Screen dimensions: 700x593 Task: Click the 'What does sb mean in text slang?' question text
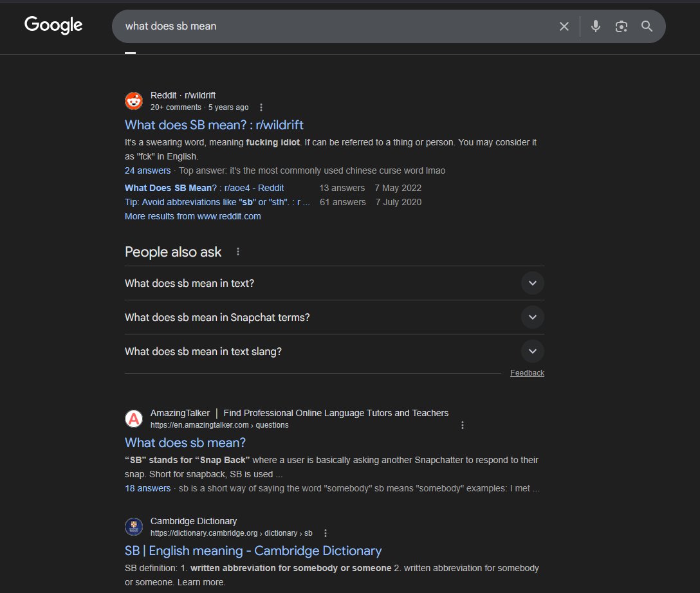[x=203, y=352]
